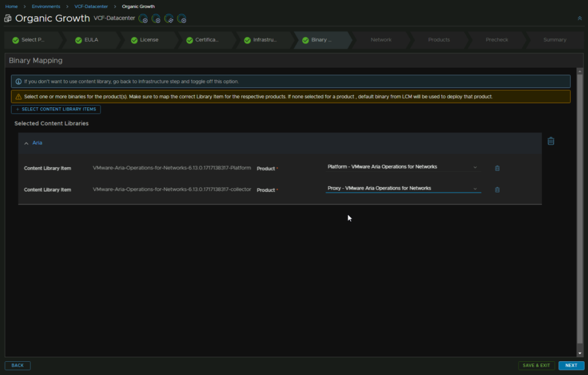Go to the Infrastructure wizard step

[265, 40]
